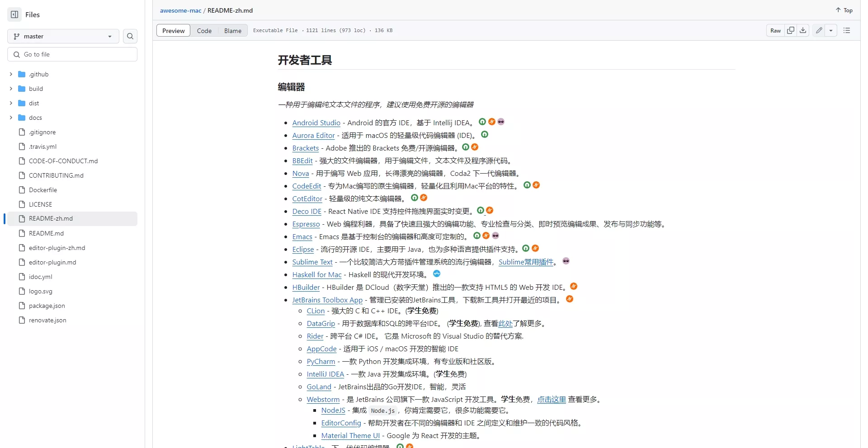Copy raw file contents icon
This screenshot has height=448, width=868.
(791, 30)
